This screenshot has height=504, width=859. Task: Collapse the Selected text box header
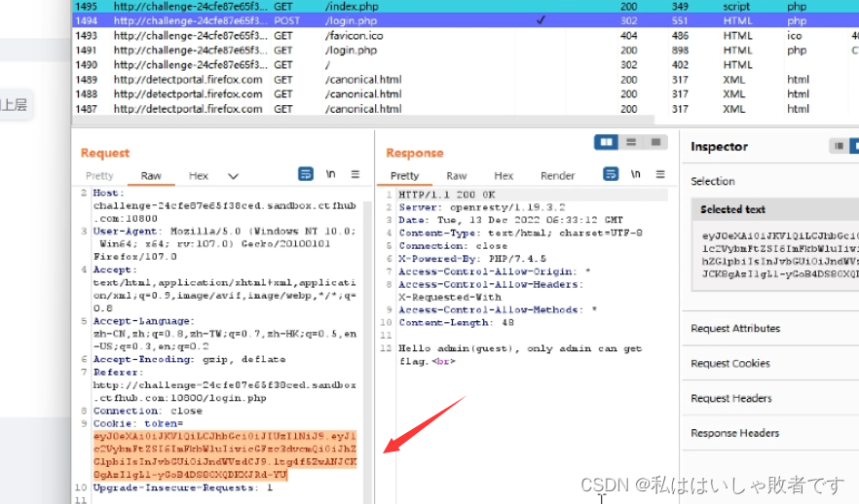[x=775, y=209]
